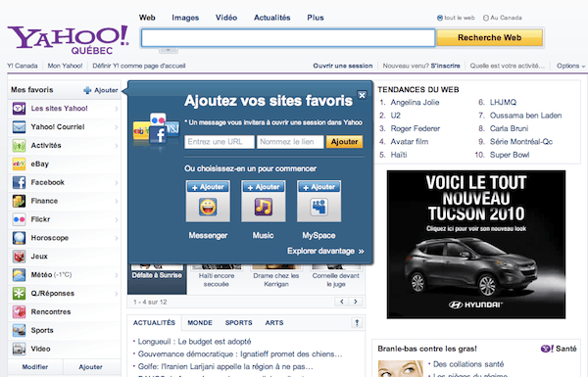
Task: Open the Options dropdown menu
Action: point(570,66)
